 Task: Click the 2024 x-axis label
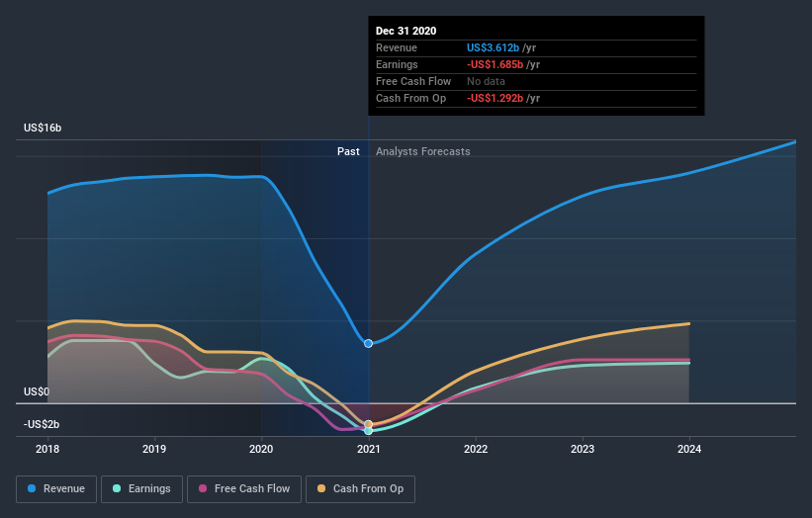[x=689, y=449]
